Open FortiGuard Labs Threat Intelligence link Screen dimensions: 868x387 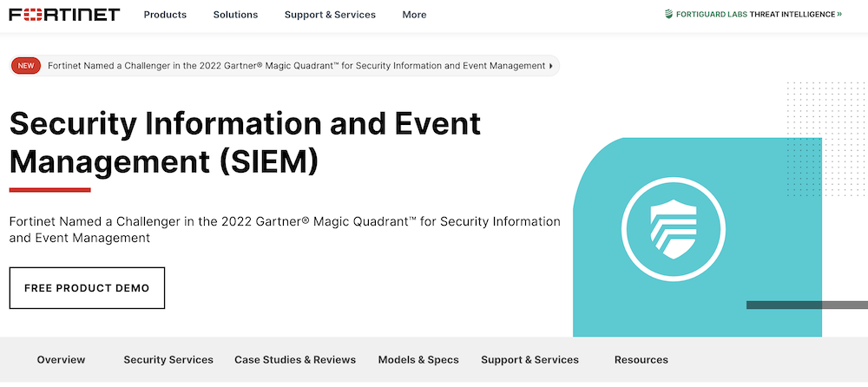point(753,15)
